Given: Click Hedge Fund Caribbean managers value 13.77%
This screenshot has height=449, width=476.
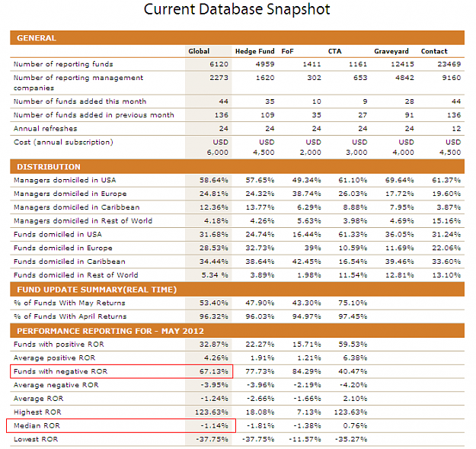Looking at the screenshot, I should coord(260,207).
